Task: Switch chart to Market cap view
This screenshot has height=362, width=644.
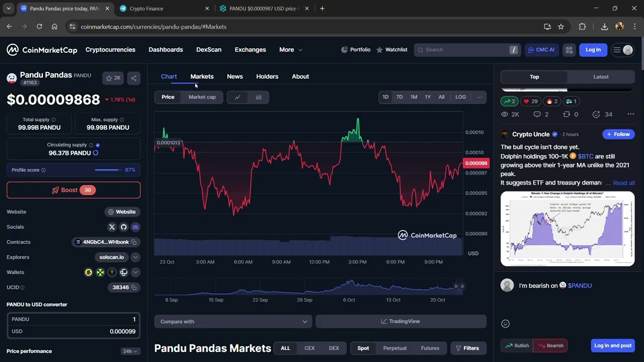Action: pyautogui.click(x=202, y=97)
